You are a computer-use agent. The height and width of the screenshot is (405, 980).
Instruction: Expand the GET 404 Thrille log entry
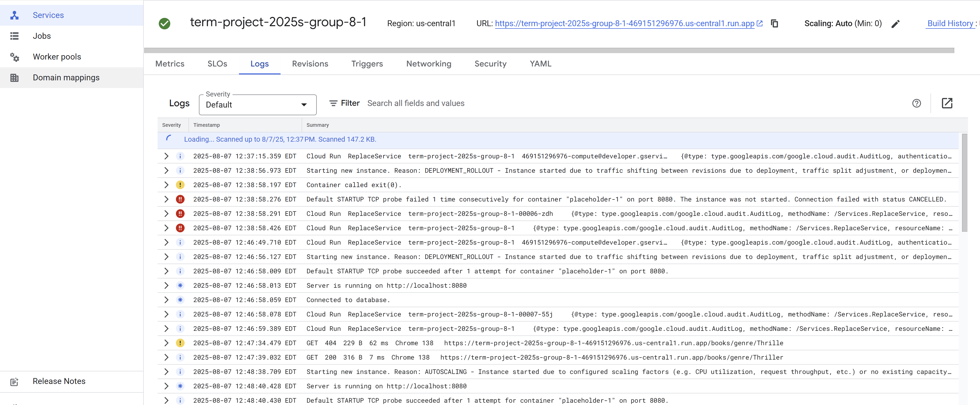point(166,343)
